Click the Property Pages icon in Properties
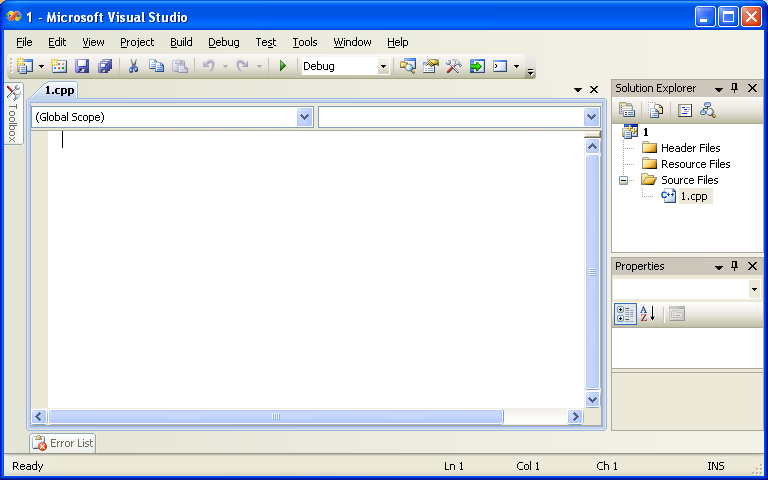This screenshot has height=480, width=768. click(x=677, y=313)
